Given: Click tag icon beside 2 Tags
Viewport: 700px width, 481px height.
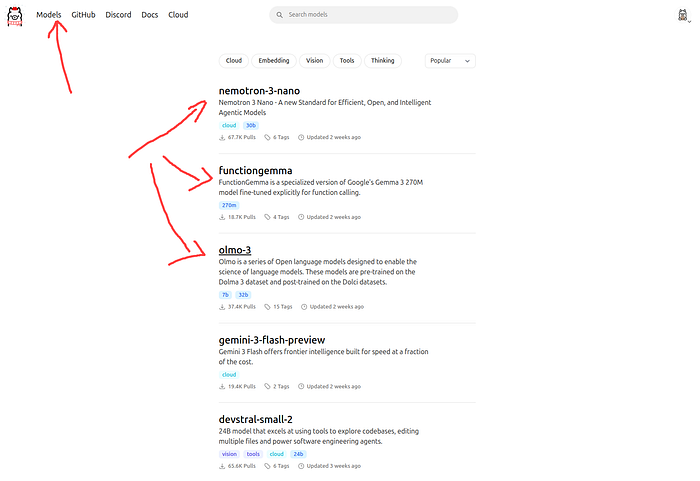Looking at the screenshot, I should (x=267, y=386).
